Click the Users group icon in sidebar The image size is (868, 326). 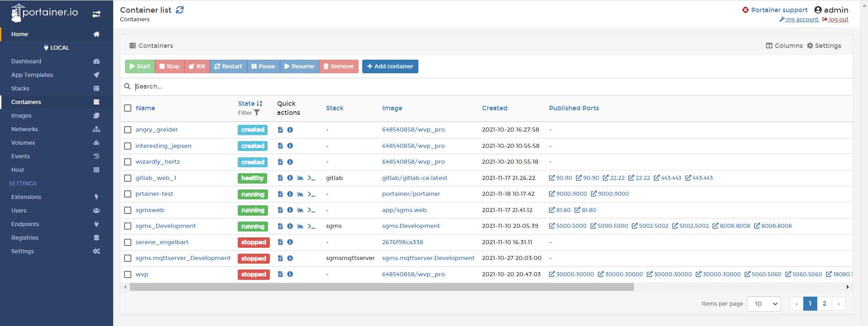96,211
